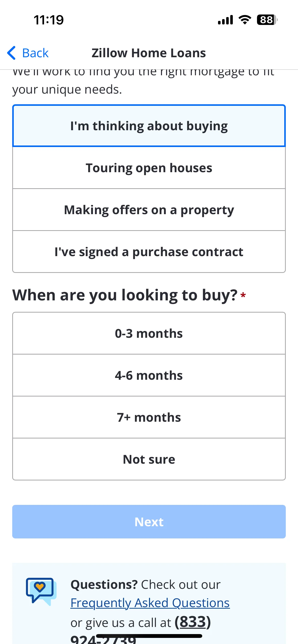This screenshot has width=298, height=644.
Task: Pick "I've signed a purchase contract"
Action: pyautogui.click(x=149, y=252)
